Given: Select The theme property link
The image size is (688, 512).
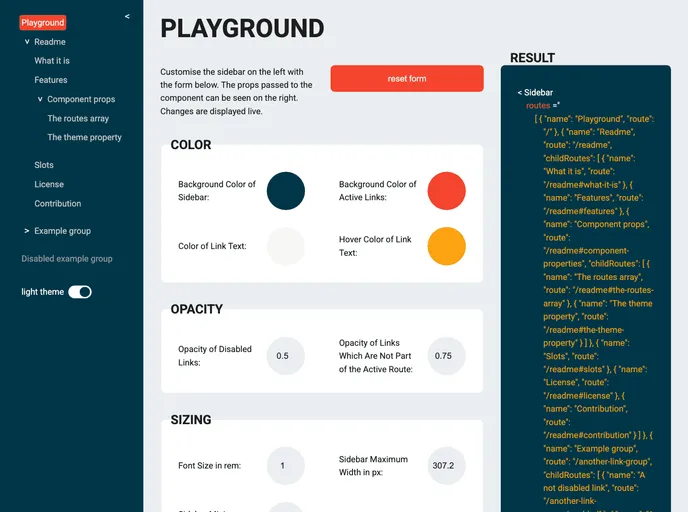Looking at the screenshot, I should (84, 137).
